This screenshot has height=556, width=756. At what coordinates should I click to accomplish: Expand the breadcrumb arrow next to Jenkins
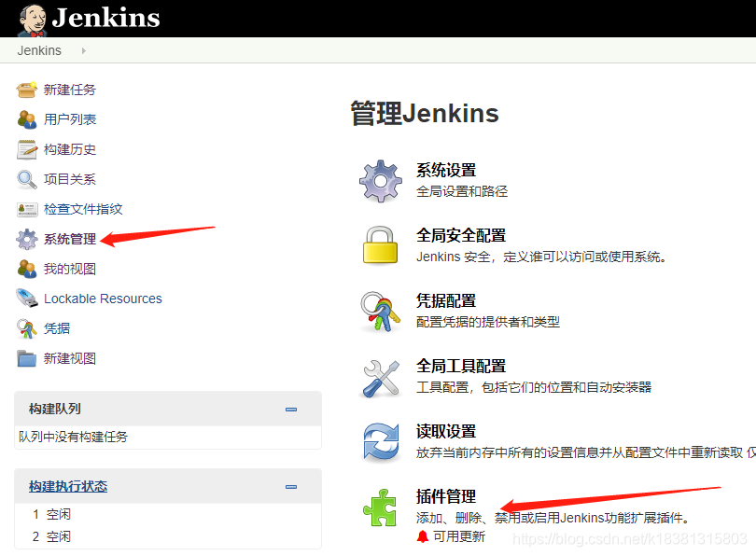coord(83,50)
